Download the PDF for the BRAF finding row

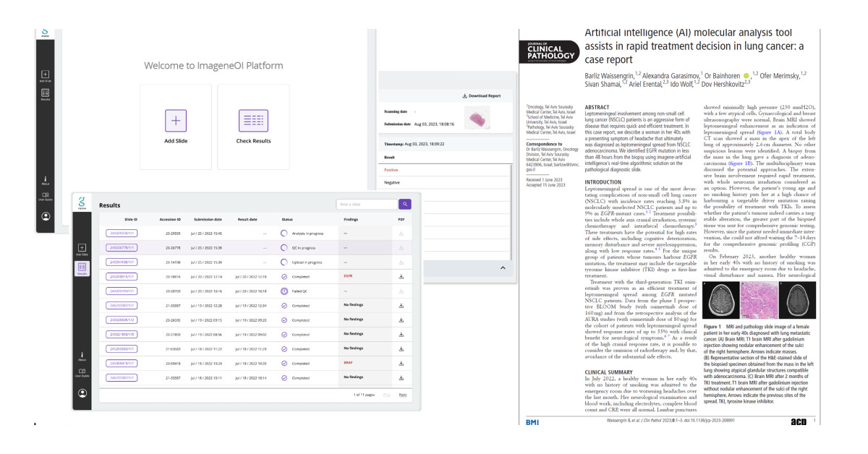point(401,363)
